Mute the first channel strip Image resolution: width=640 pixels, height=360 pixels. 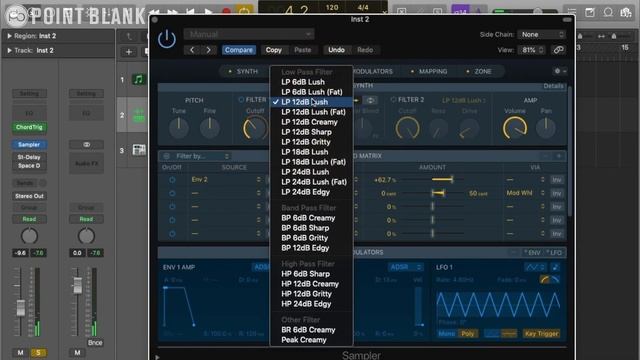click(20, 353)
